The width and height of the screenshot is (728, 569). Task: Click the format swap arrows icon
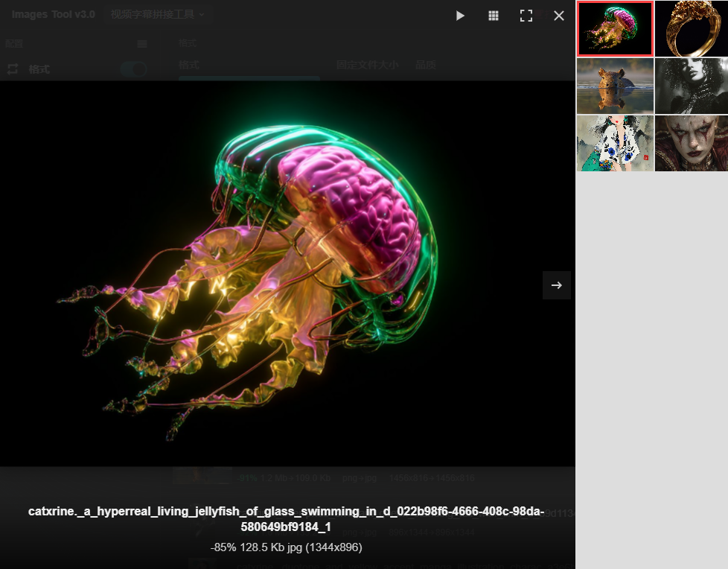[x=13, y=69]
